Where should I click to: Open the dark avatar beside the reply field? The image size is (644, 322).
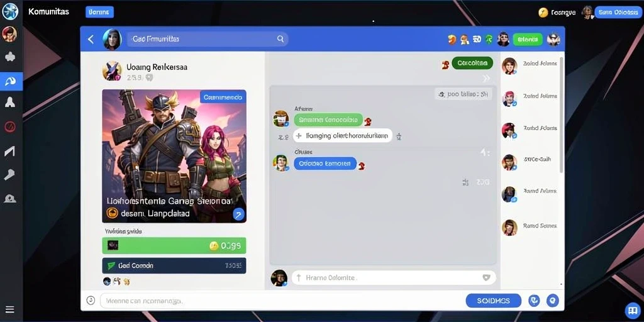pos(279,278)
